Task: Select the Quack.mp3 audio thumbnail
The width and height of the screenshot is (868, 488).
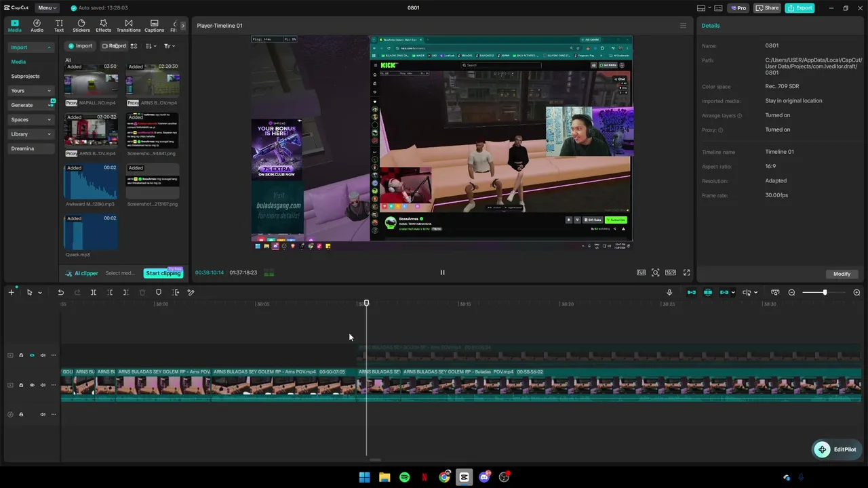Action: 91,232
